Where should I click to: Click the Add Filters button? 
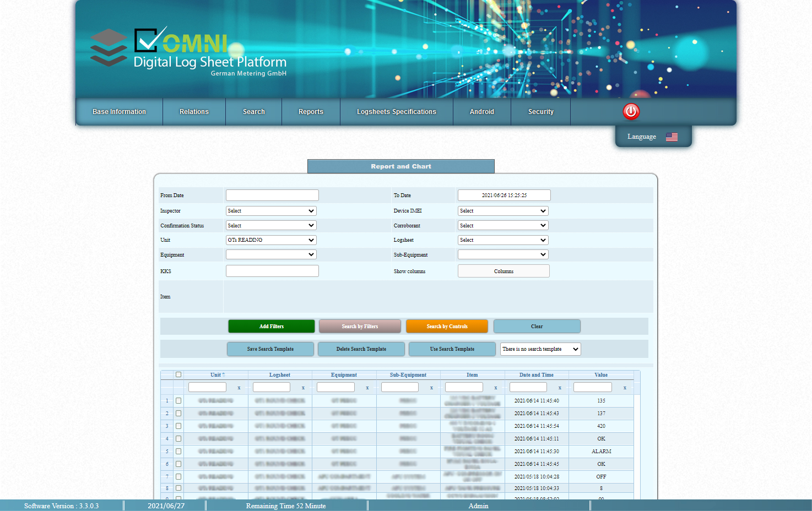pyautogui.click(x=271, y=326)
